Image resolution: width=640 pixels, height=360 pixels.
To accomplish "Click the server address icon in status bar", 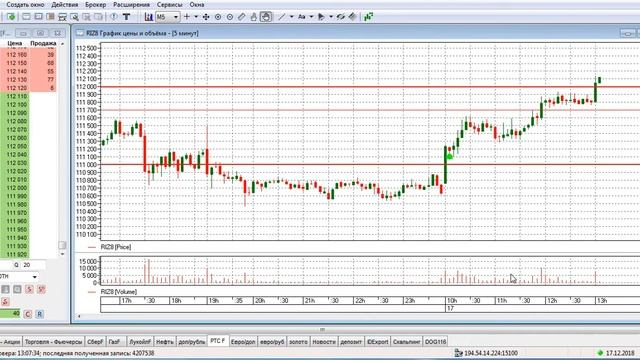I will point(459,353).
